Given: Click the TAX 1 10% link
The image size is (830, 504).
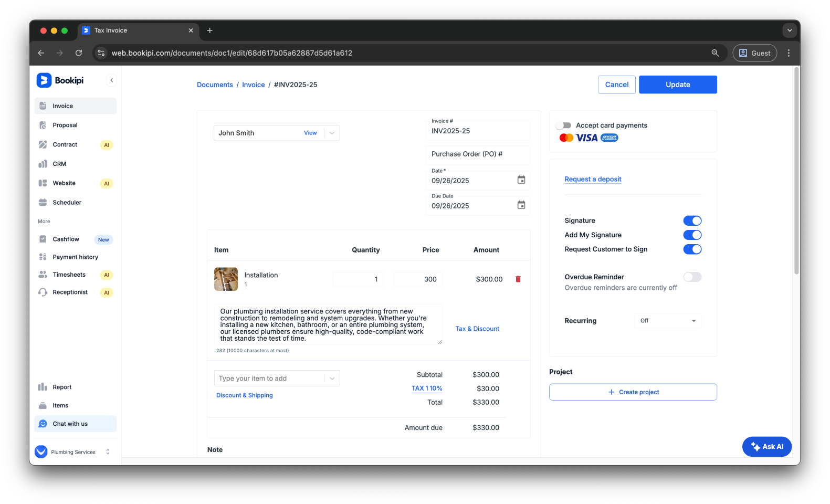Looking at the screenshot, I should 427,388.
